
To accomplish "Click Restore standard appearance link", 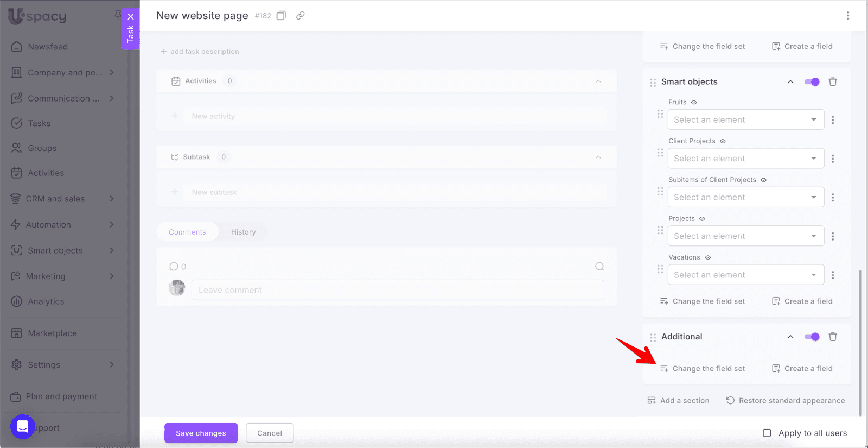I will pos(786,401).
